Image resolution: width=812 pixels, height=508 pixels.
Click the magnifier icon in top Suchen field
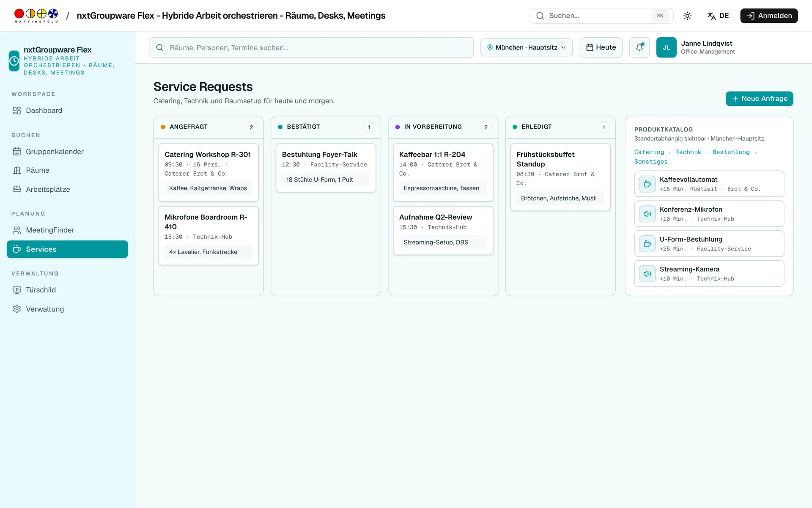point(540,16)
